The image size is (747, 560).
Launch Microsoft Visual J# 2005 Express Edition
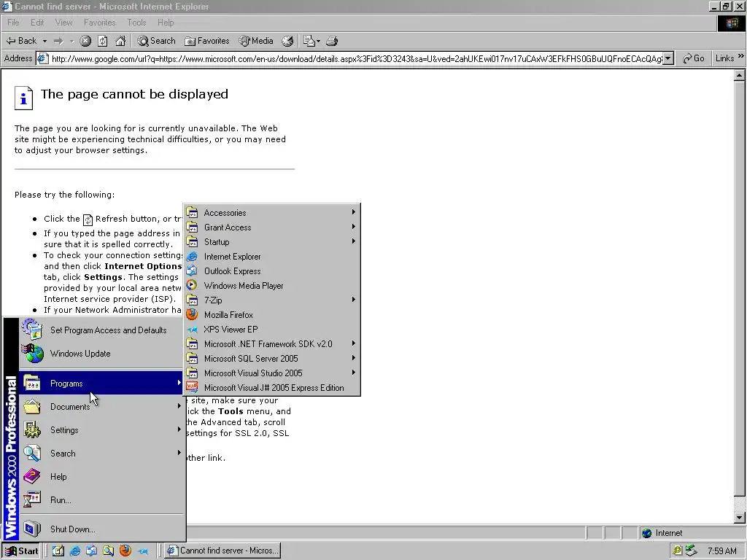pos(271,388)
